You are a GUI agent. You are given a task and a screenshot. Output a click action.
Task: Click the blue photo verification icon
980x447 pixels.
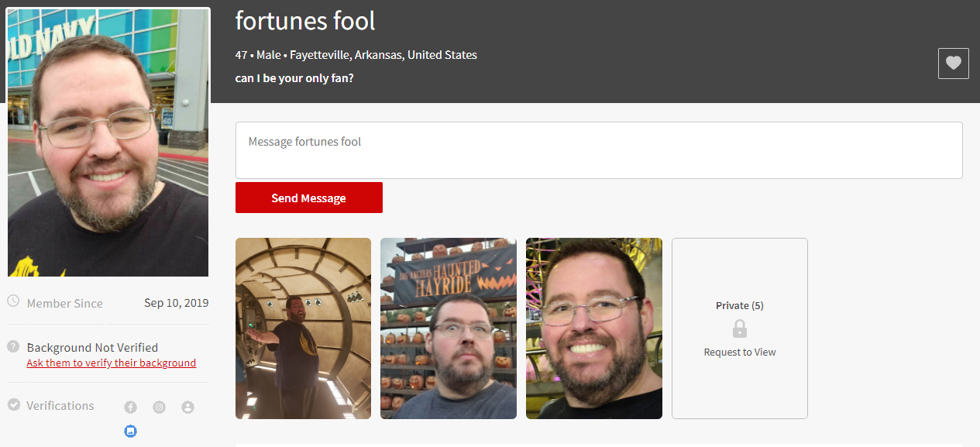point(131,431)
